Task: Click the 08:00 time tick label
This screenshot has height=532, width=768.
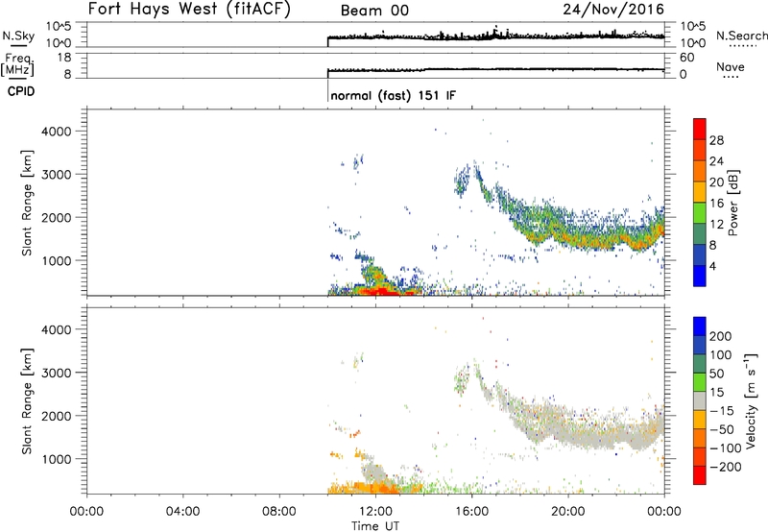Action: (279, 512)
